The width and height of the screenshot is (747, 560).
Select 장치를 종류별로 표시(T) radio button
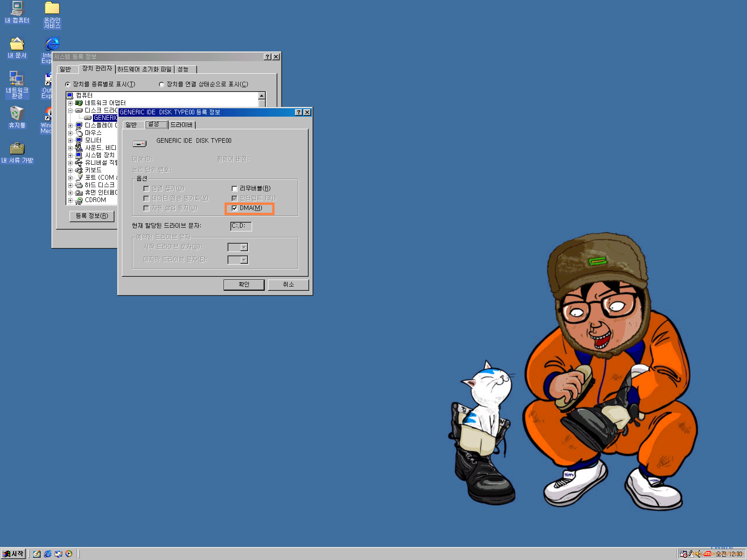pos(68,84)
